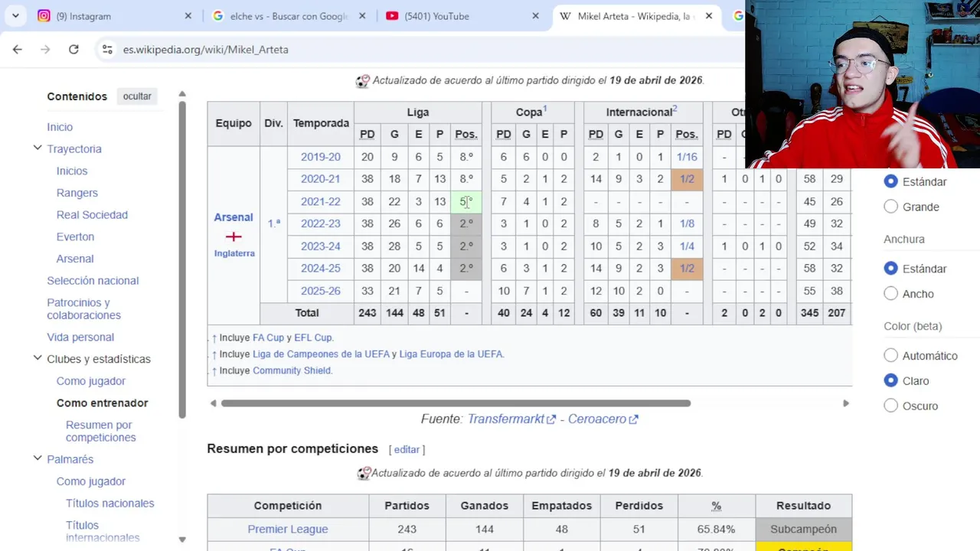The width and height of the screenshot is (980, 551).
Task: Click the England flag icon under Arsenal
Action: click(x=234, y=237)
